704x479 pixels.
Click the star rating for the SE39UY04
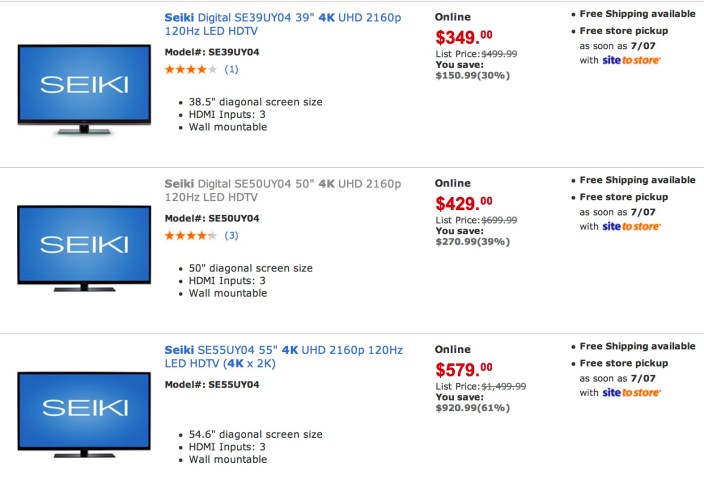pyautogui.click(x=190, y=69)
